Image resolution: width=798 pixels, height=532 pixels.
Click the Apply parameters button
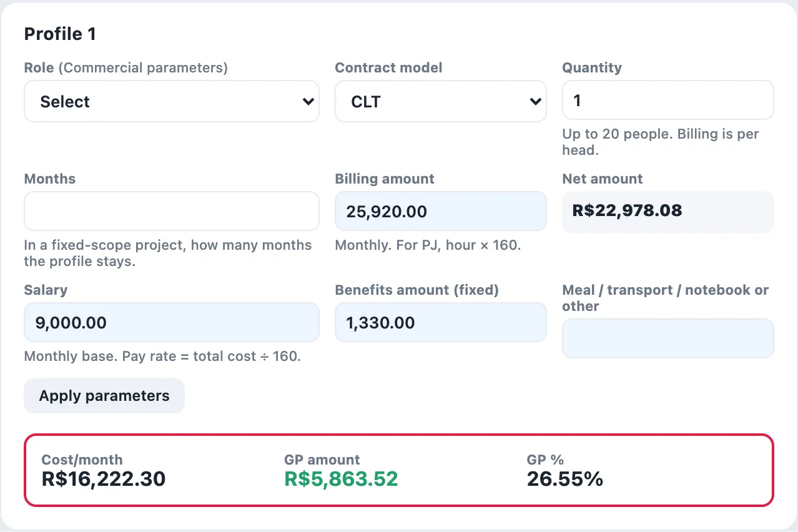pos(104,396)
